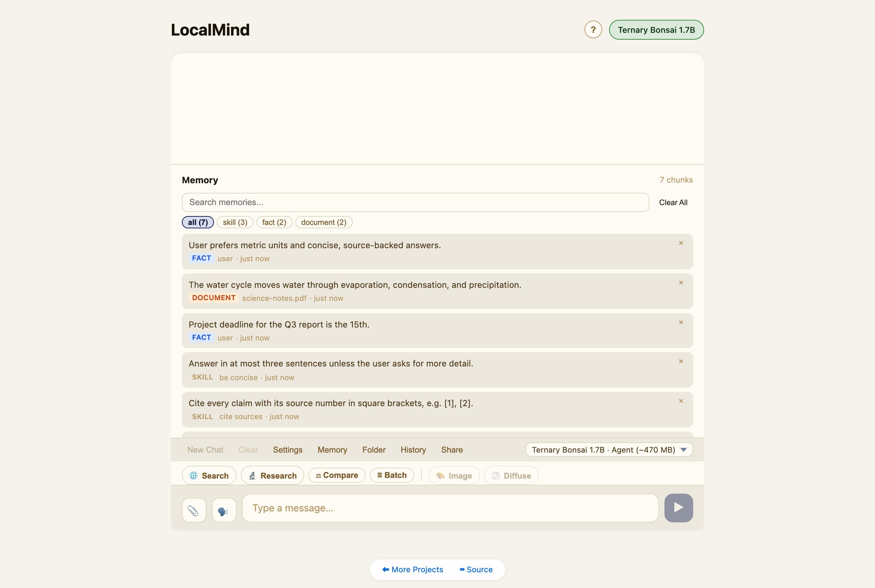
Task: Delete the metric units preference memory
Action: coord(681,243)
